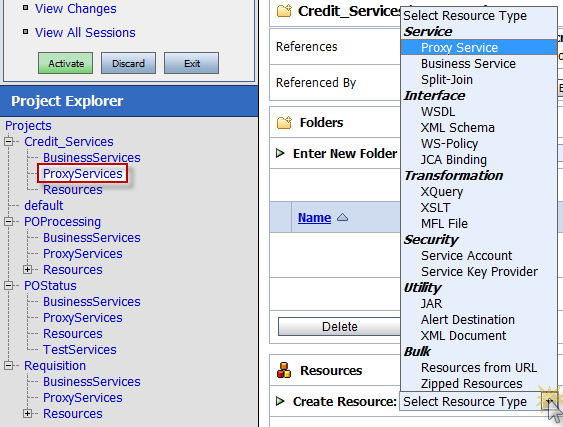
Task: Collapse the POProcessing project tree node
Action: 8,222
